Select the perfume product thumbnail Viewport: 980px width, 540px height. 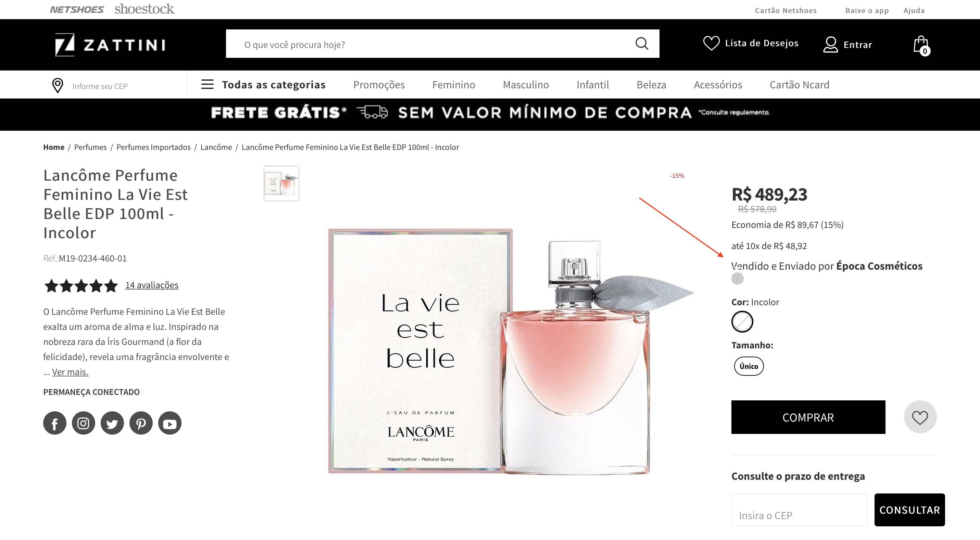click(281, 183)
